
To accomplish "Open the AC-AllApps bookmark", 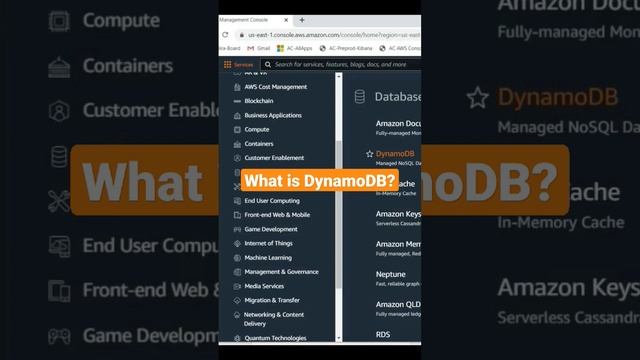I will pyautogui.click(x=294, y=49).
